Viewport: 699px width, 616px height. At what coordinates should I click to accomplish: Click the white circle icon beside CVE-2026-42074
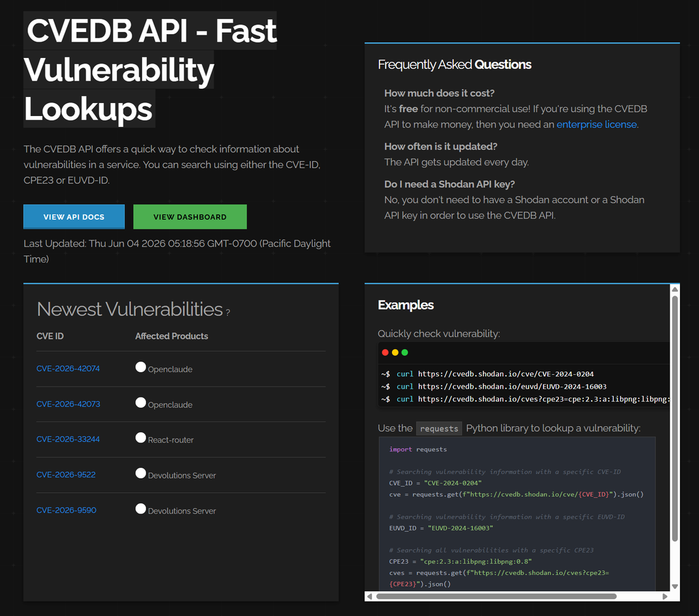tap(141, 367)
